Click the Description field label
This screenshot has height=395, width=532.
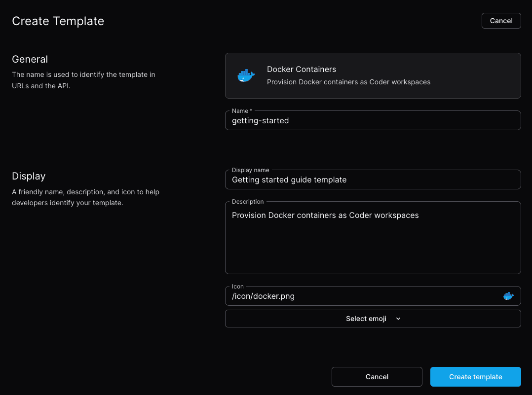point(248,201)
